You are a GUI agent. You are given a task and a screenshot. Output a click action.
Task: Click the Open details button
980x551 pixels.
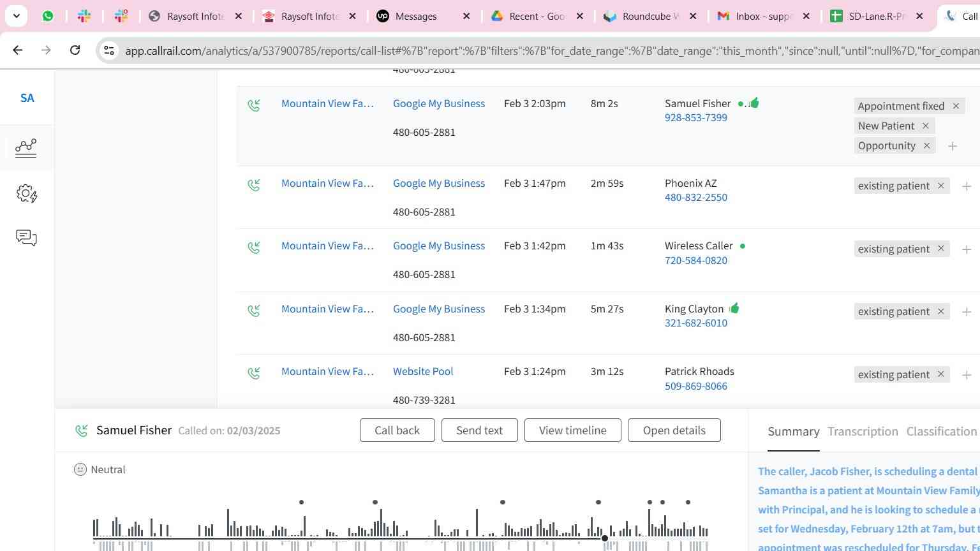(674, 430)
